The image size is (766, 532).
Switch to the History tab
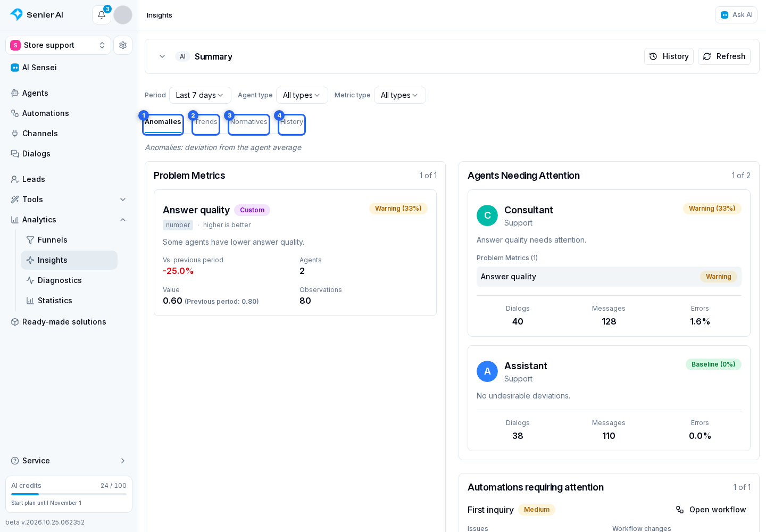(x=292, y=124)
